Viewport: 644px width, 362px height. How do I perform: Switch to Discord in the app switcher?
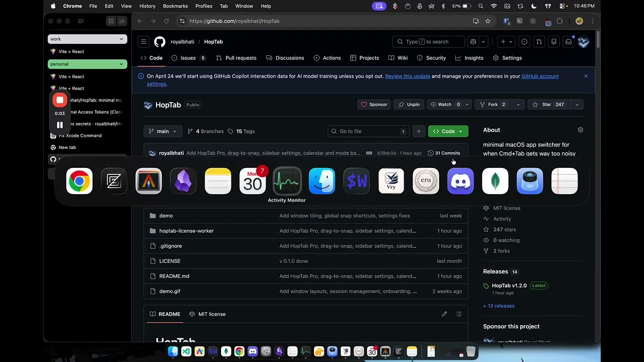[460, 181]
